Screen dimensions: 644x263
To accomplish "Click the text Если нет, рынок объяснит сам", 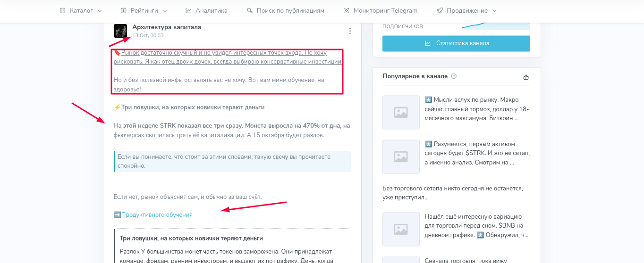I will (x=188, y=197).
